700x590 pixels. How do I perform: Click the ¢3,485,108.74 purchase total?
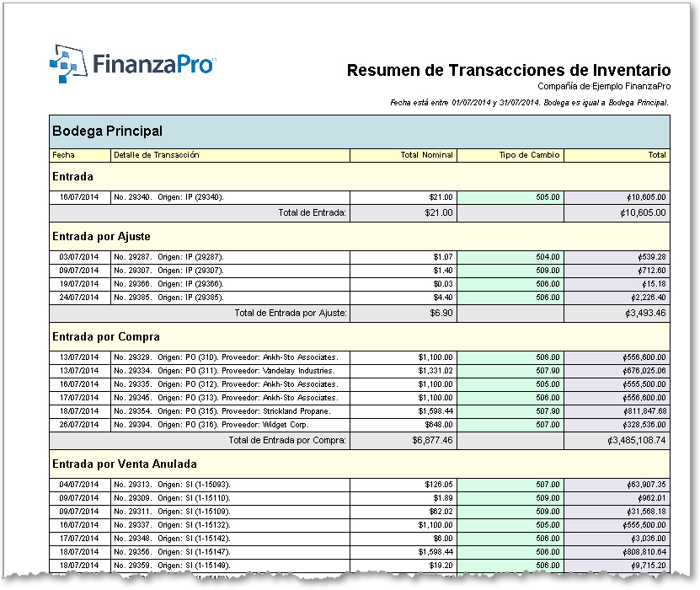[x=637, y=440]
